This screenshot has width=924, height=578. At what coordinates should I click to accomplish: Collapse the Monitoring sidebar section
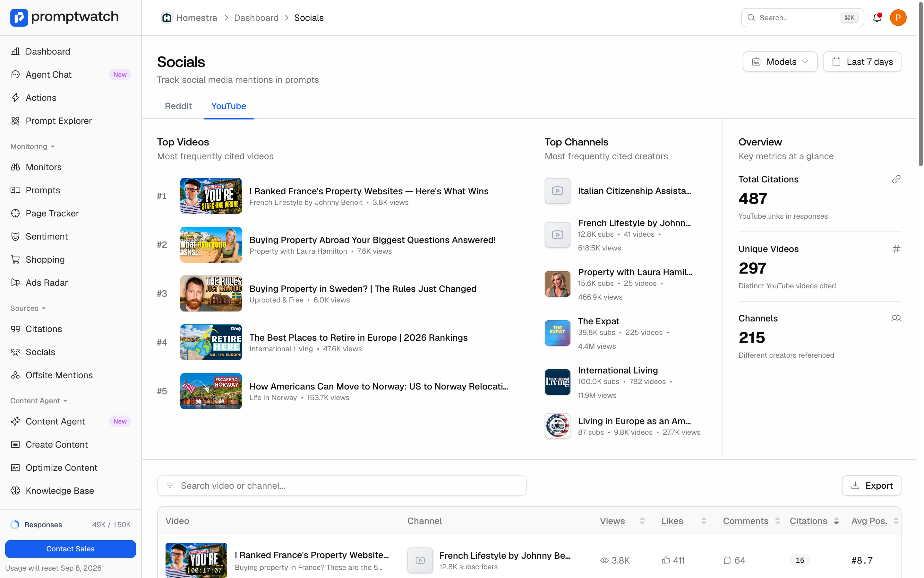click(32, 146)
